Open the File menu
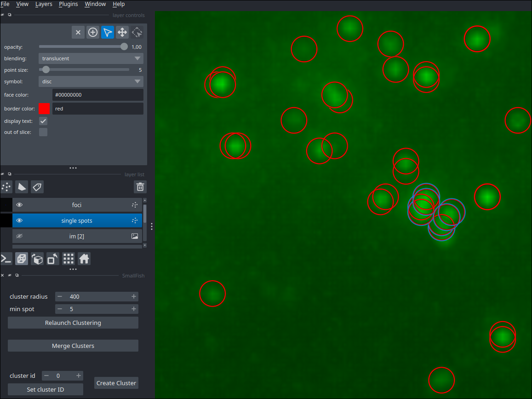 click(x=5, y=4)
